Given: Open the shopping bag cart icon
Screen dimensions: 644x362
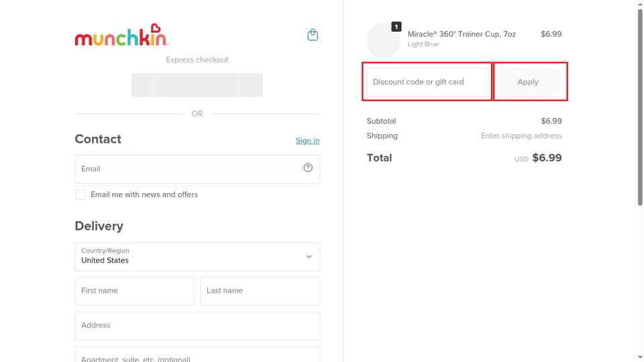Looking at the screenshot, I should [x=313, y=35].
